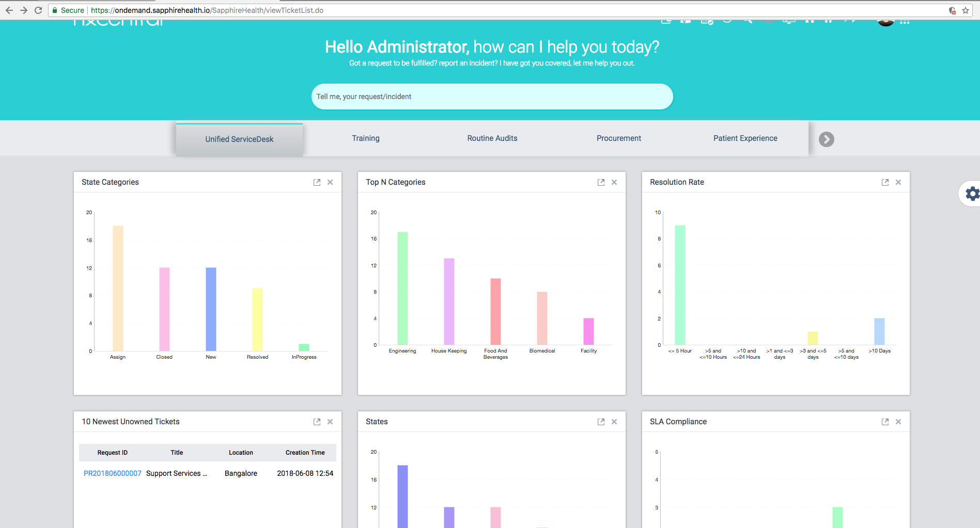Click the 2018-06-08 12:54 creation time cell
The height and width of the screenshot is (528, 980).
pos(305,473)
